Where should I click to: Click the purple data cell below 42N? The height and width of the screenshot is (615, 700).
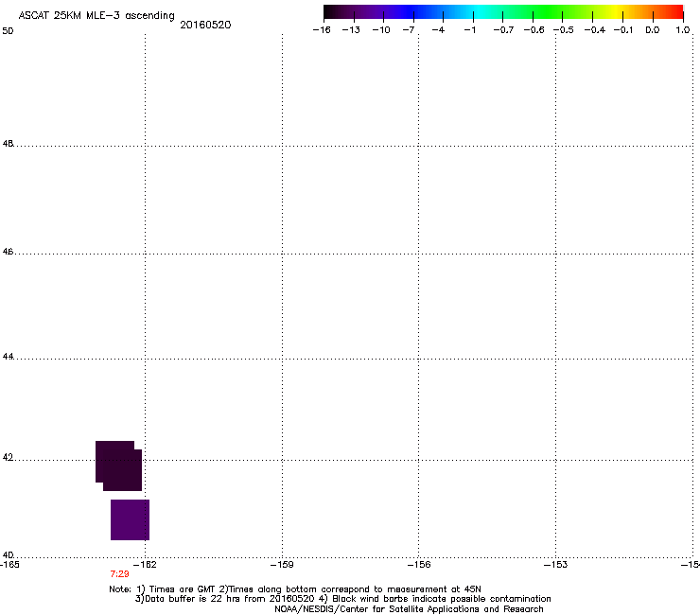[x=130, y=519]
